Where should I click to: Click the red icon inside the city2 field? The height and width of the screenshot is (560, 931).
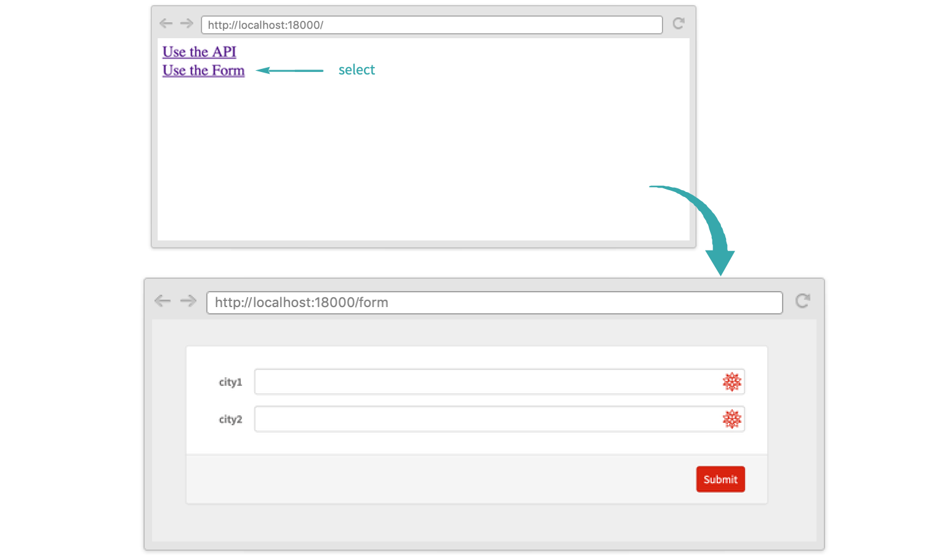click(x=731, y=420)
